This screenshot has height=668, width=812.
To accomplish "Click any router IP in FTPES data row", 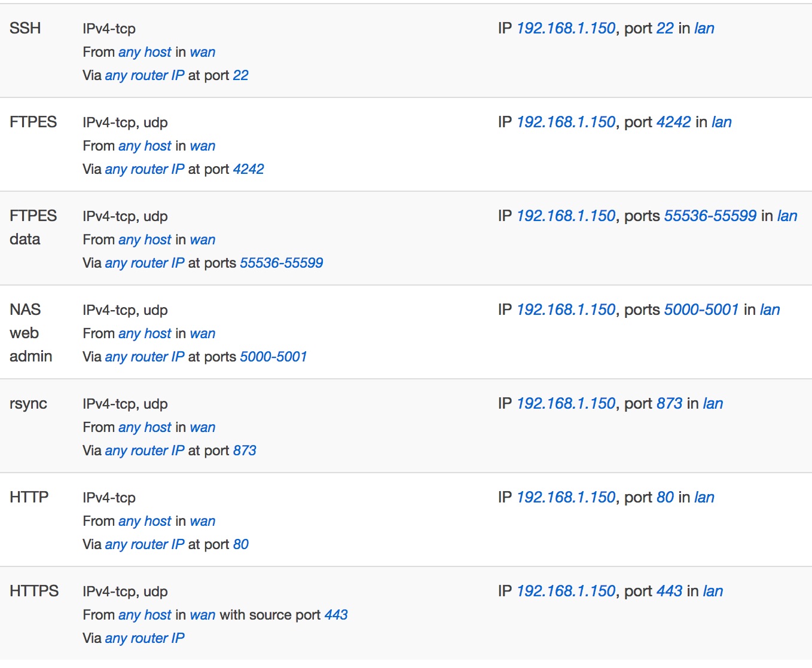I will (145, 263).
